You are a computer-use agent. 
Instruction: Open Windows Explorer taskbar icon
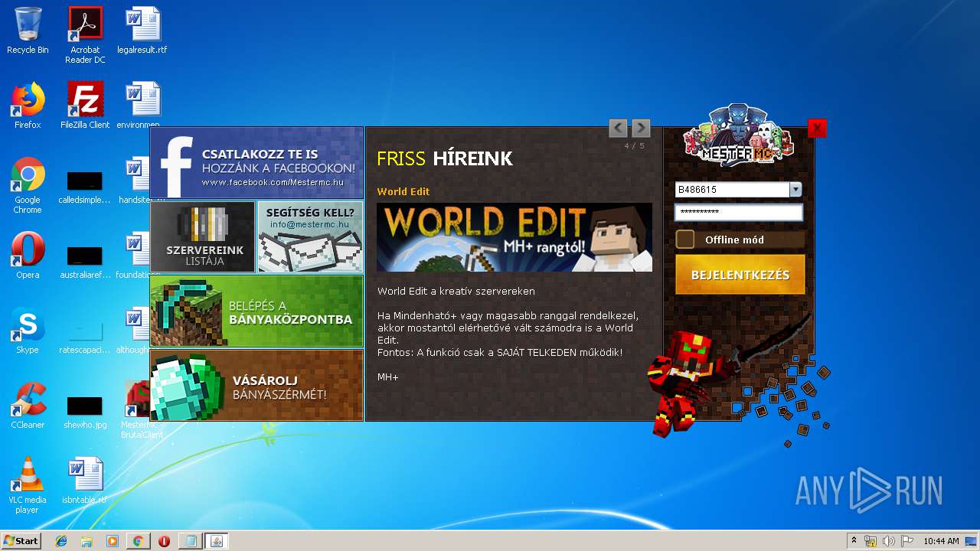click(x=87, y=541)
